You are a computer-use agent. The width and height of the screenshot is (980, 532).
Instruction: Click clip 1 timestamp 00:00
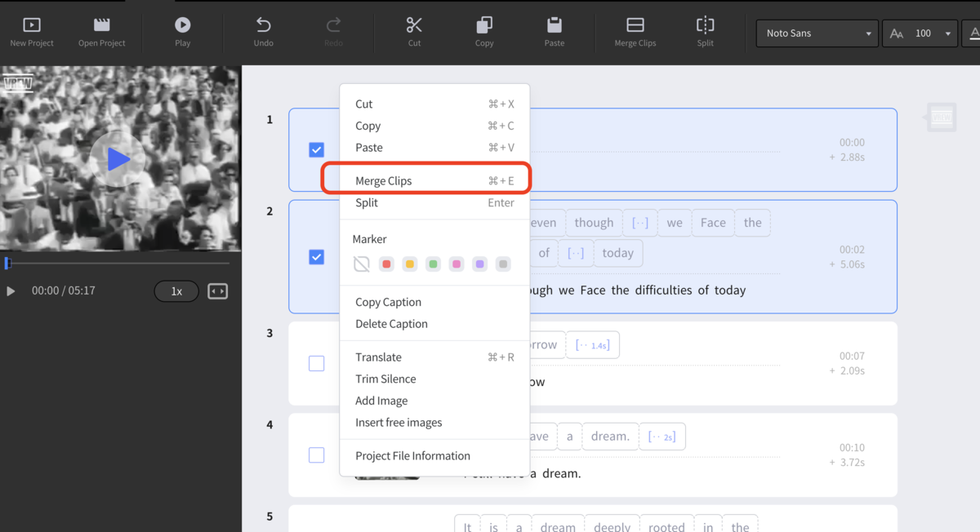coord(852,143)
